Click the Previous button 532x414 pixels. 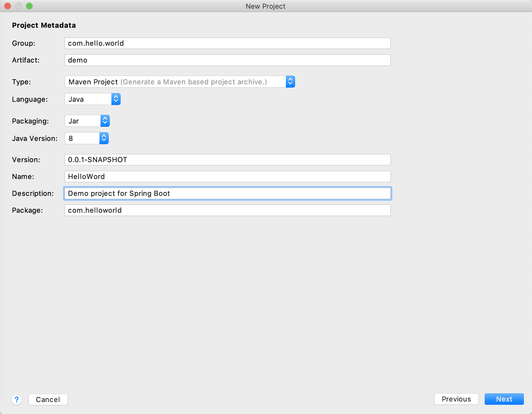[x=456, y=399]
